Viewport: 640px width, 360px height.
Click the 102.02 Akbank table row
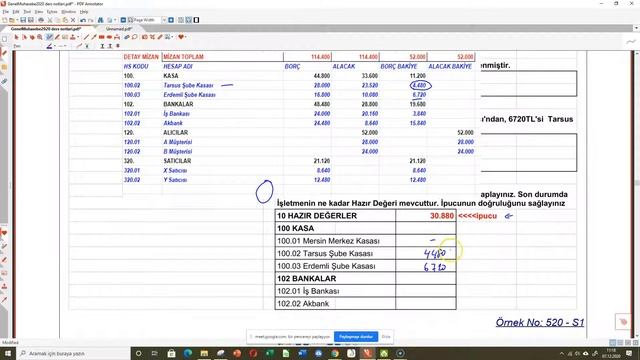point(366,304)
